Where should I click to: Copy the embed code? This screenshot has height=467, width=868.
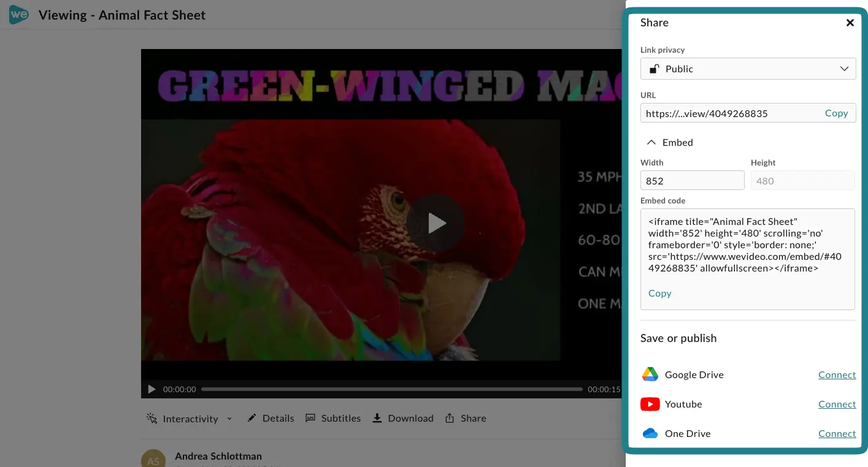[659, 293]
